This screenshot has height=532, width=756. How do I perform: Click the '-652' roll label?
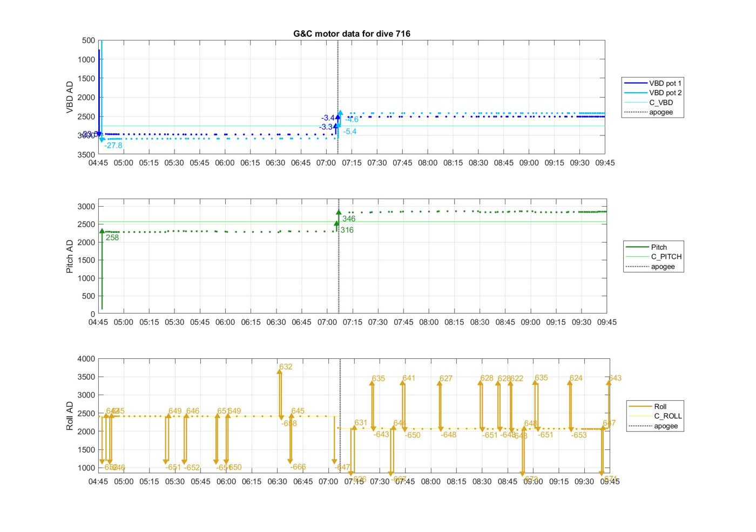192,468
